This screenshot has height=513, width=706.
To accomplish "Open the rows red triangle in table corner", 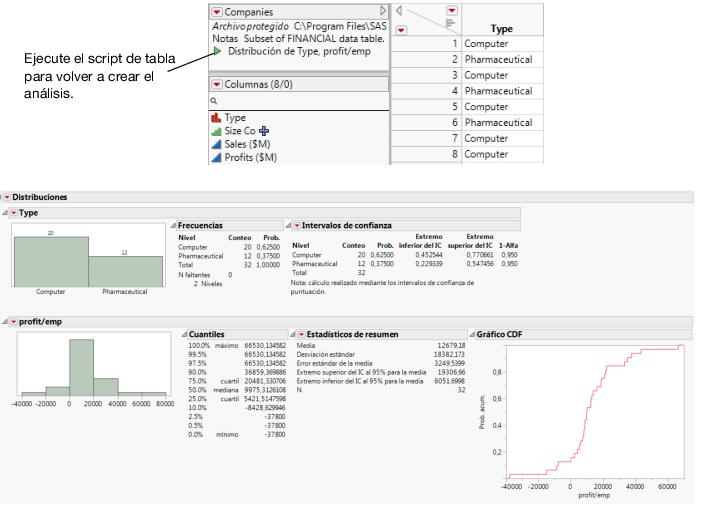I will 401,30.
